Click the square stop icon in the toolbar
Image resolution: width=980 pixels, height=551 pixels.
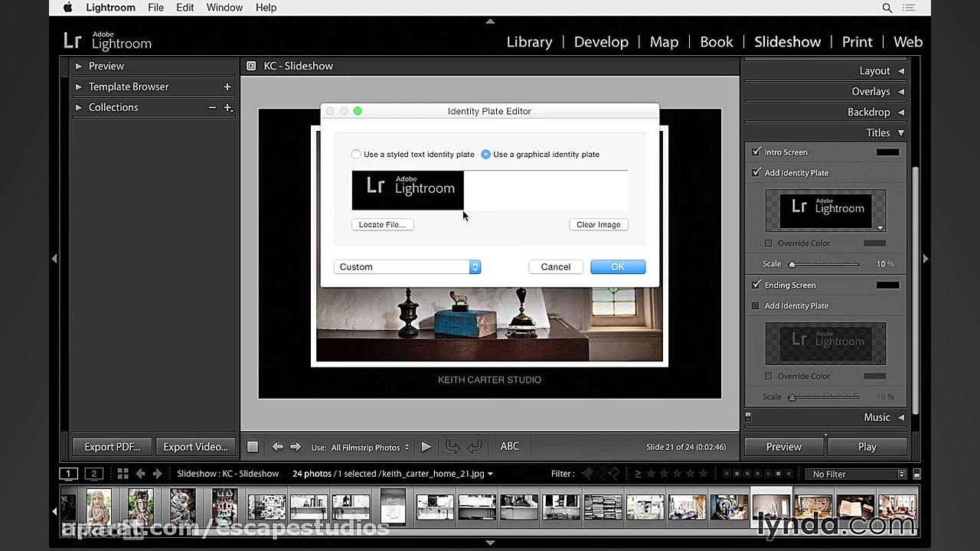click(x=252, y=446)
